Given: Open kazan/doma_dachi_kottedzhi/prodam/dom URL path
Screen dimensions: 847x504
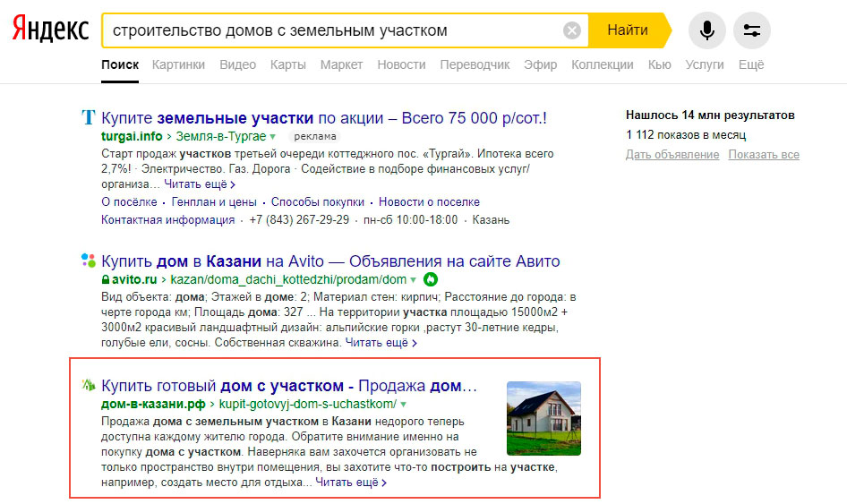Looking at the screenshot, I should coord(288,280).
